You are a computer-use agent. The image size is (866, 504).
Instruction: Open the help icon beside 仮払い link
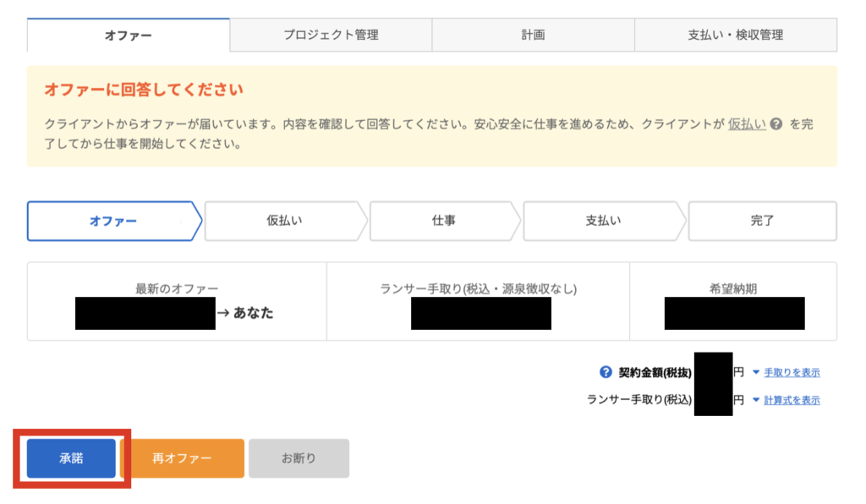[776, 124]
